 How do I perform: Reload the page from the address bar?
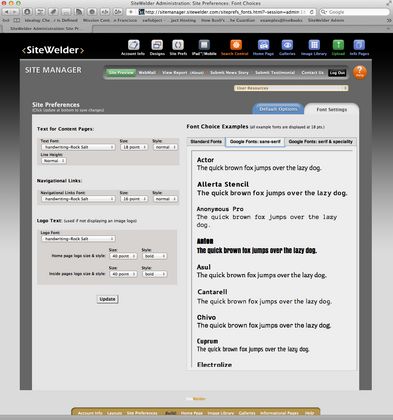tap(312, 12)
